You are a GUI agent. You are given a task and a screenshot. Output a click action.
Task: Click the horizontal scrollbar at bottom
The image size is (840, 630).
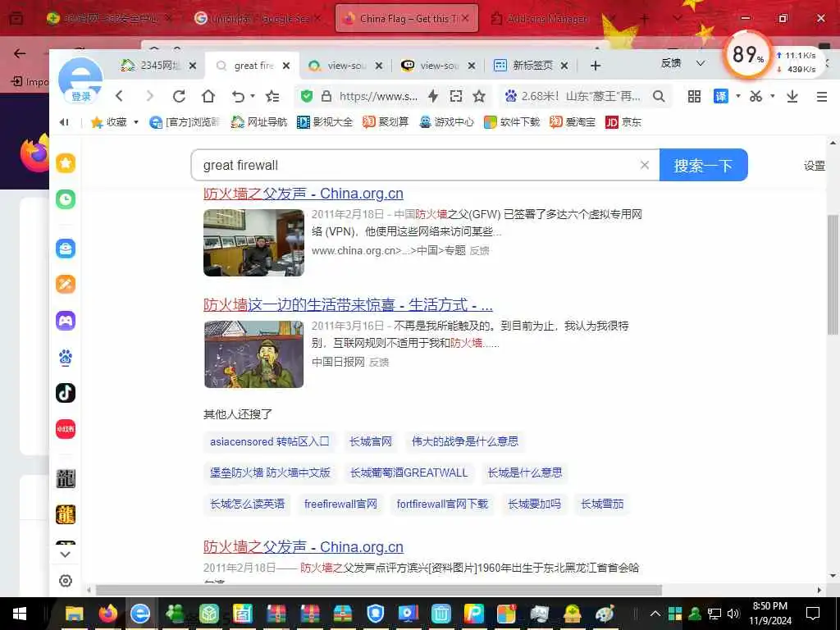379,590
